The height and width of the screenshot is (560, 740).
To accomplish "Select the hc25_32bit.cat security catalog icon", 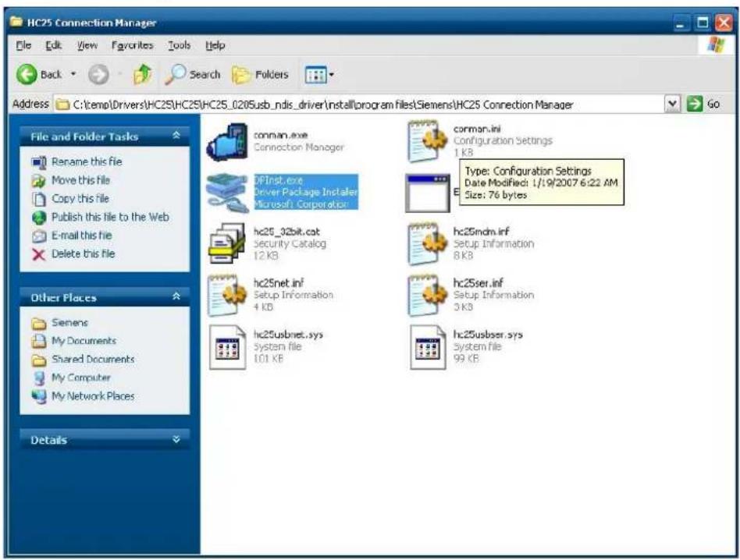I will click(x=227, y=243).
